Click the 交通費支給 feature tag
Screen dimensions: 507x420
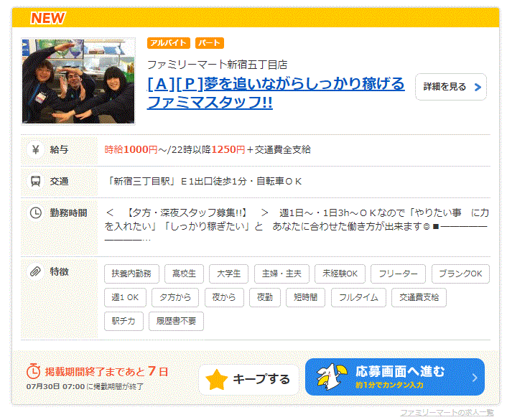(419, 297)
